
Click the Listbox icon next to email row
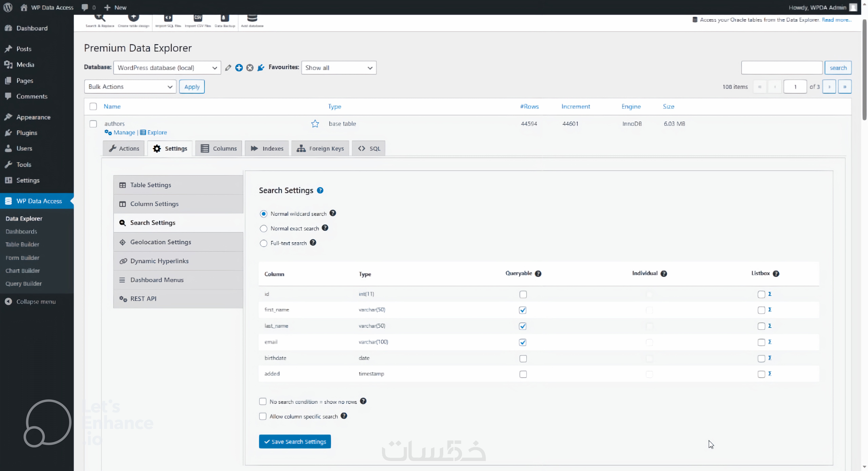click(770, 342)
